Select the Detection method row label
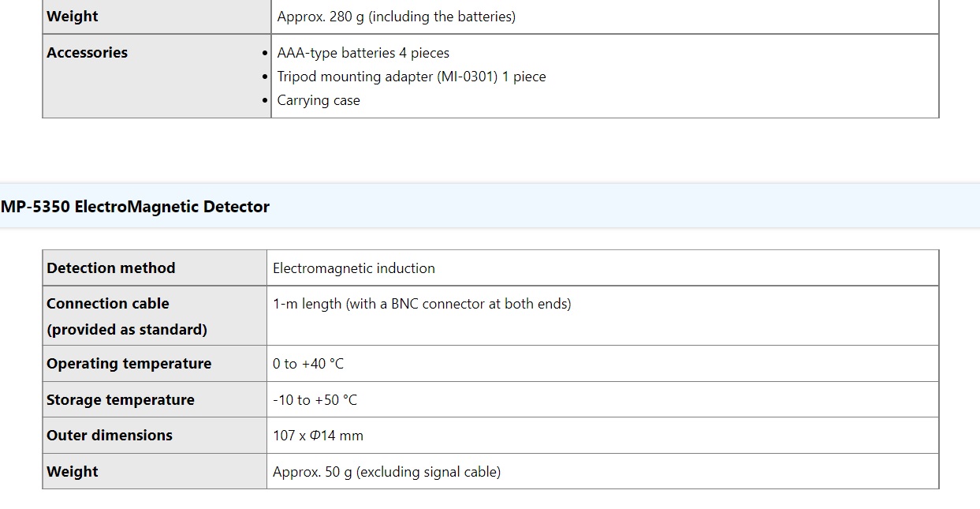 click(x=111, y=268)
